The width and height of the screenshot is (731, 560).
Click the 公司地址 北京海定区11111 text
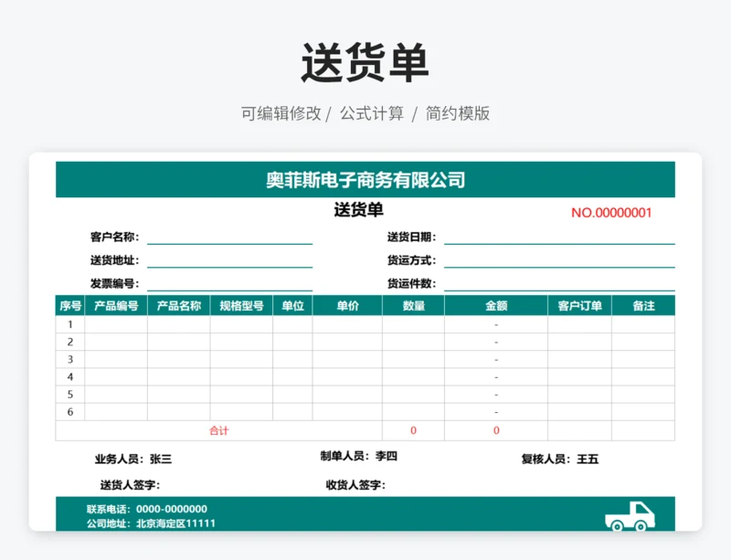(151, 523)
